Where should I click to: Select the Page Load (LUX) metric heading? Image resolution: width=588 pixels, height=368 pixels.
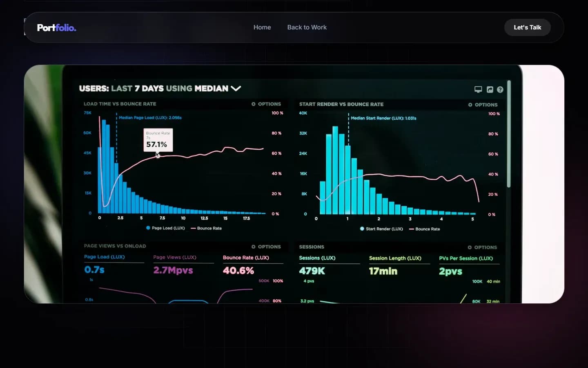point(105,257)
